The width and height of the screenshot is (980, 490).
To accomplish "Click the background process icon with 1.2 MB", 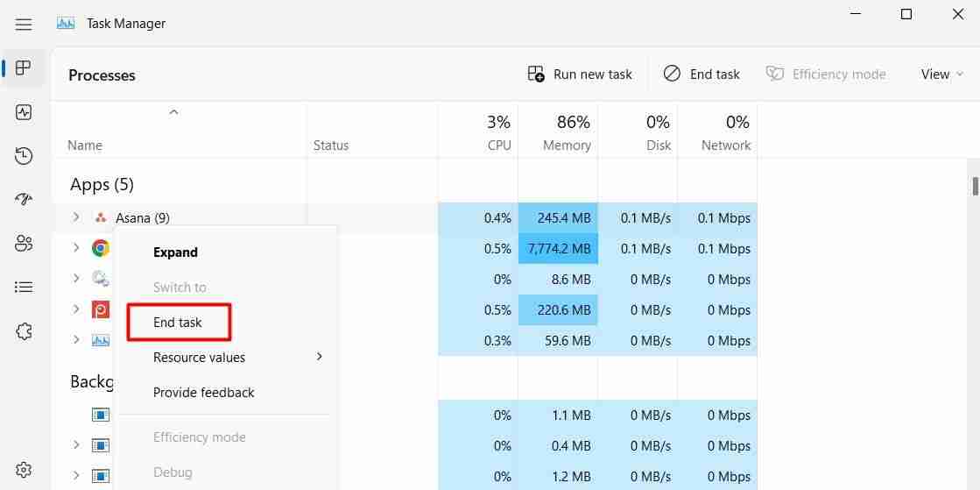I will (x=101, y=476).
